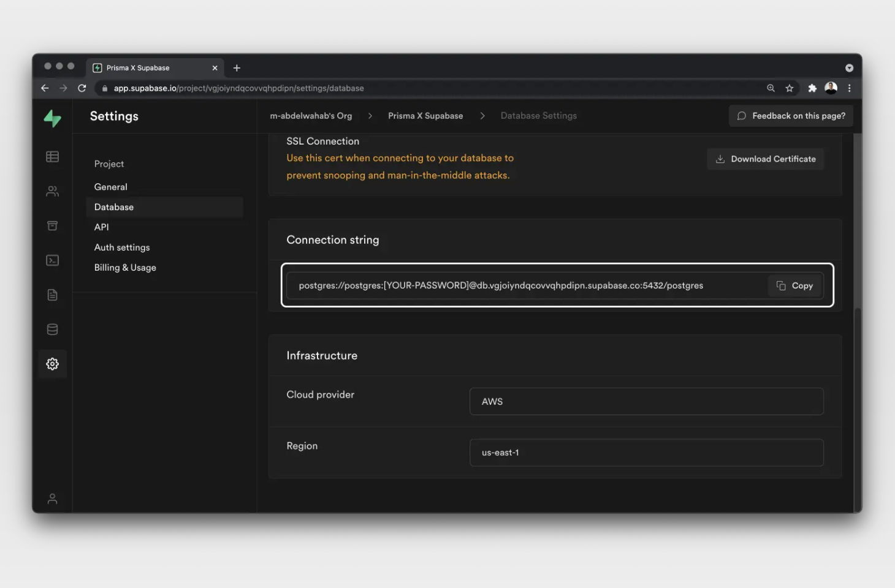This screenshot has height=588, width=895.
Task: Open the Database cylinder sidebar icon
Action: click(x=53, y=330)
